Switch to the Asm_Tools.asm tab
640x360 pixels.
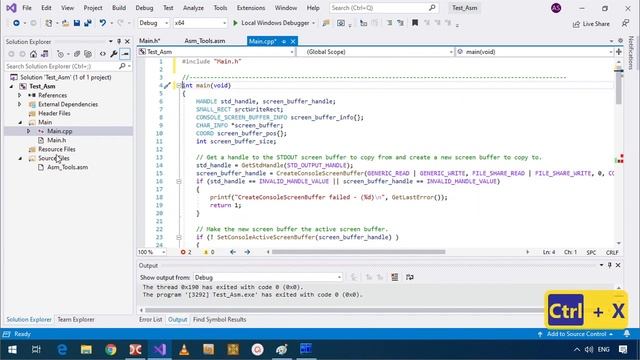point(205,41)
